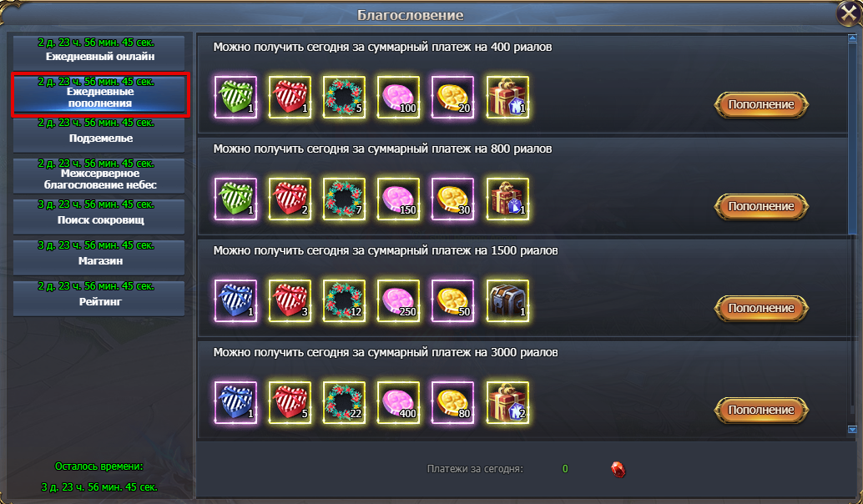Open the Поиск сокровищ tab

tap(99, 215)
